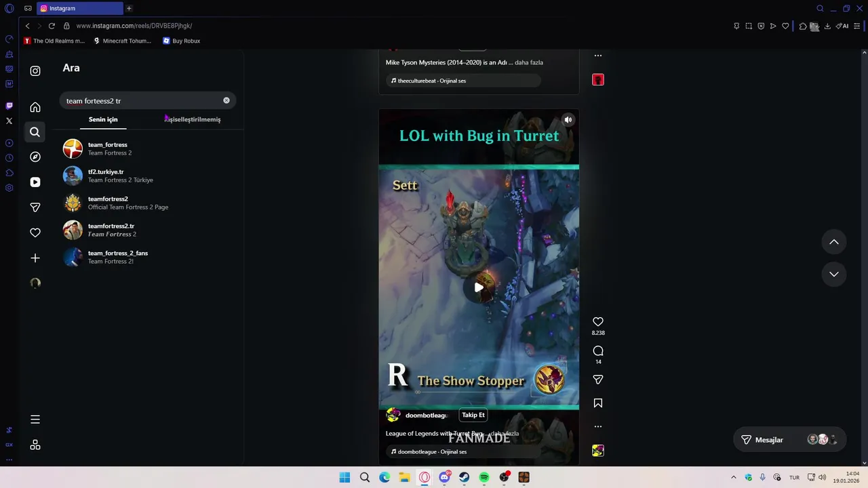Open doombotleague profile name
The image size is (868, 488).
426,415
